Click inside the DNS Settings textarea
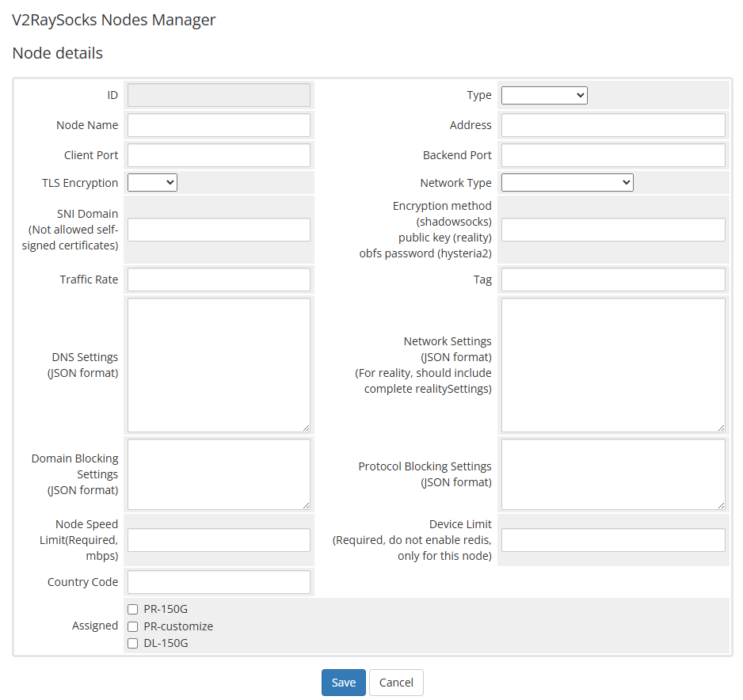 (x=219, y=365)
